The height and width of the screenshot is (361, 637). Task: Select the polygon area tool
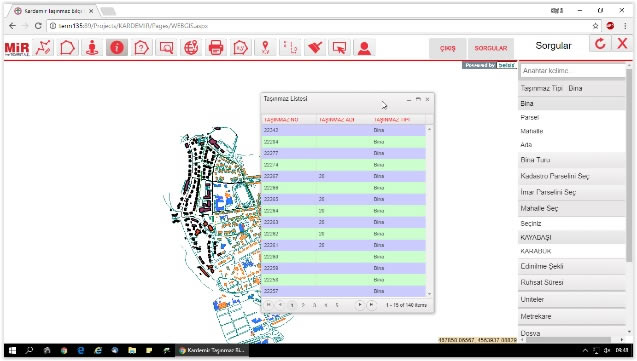(x=67, y=48)
